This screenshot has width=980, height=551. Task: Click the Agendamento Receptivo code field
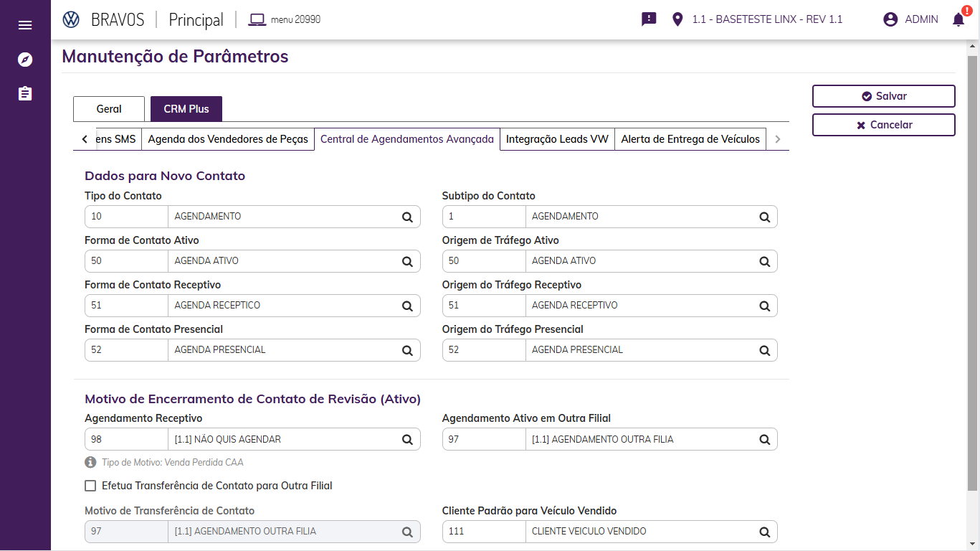pyautogui.click(x=126, y=439)
